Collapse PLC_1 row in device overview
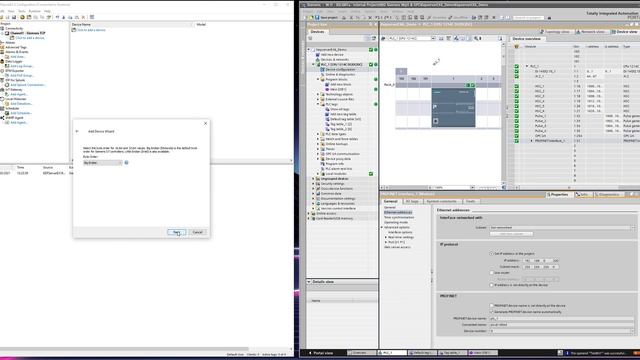Screen dimensions: 640x360 tap(527, 66)
